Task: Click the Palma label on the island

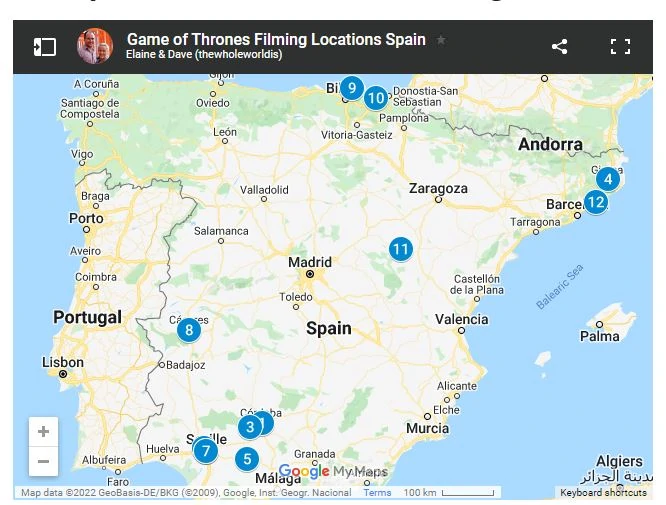Action: tap(599, 336)
